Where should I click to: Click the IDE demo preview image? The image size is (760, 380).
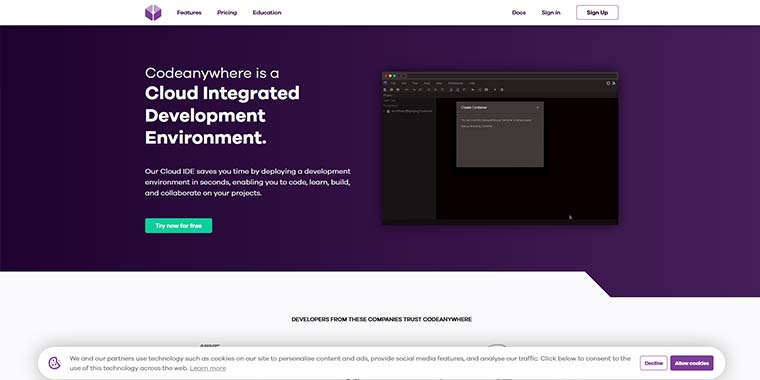(x=500, y=148)
